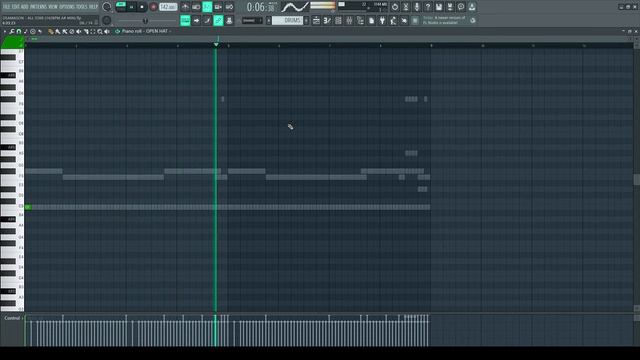
Task: Open the plugin picker plug icon
Action: tap(382, 20)
